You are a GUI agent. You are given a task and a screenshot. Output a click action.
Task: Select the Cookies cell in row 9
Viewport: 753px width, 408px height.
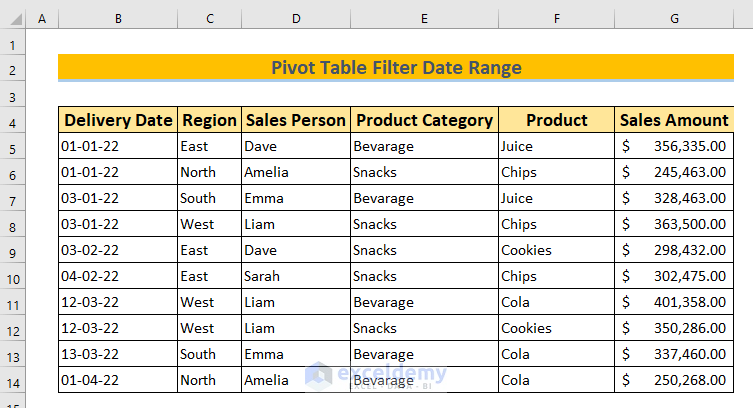(x=556, y=250)
